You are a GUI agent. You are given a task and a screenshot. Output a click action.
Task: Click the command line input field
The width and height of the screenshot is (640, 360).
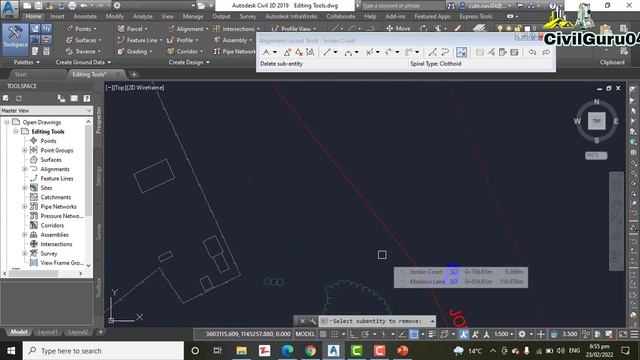click(x=377, y=321)
